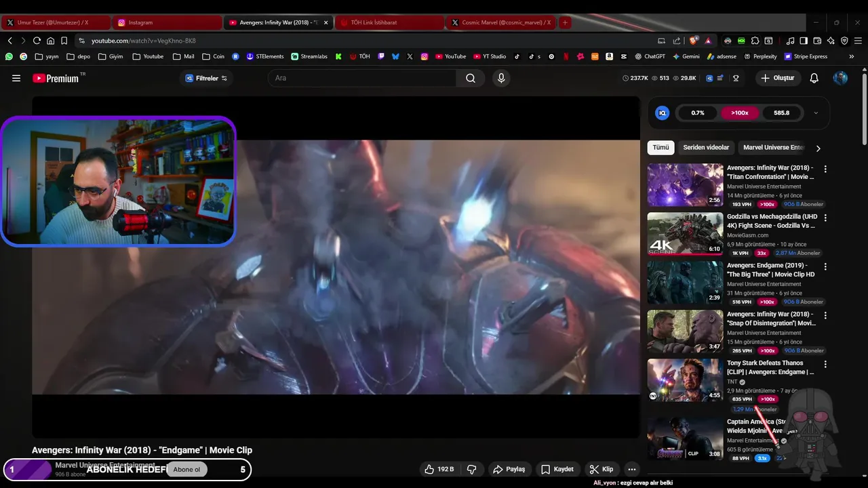
Task: Toggle the browser sidebar panel
Action: pyautogui.click(x=804, y=41)
